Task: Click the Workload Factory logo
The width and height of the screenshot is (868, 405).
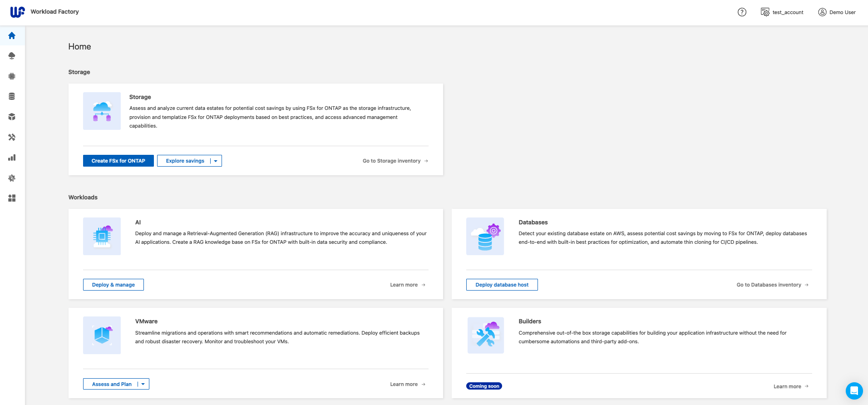Action: coord(17,12)
